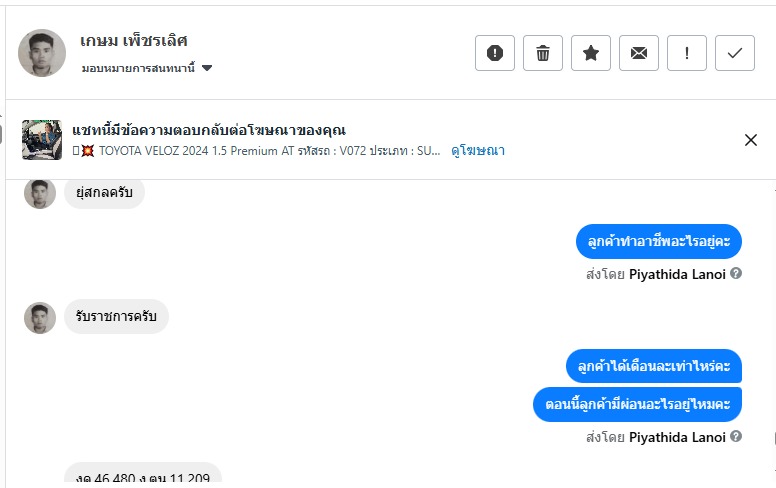Image resolution: width=776 pixels, height=488 pixels.
Task: Click the help icon beside second Piyathida Lanoi
Action: coord(736,437)
